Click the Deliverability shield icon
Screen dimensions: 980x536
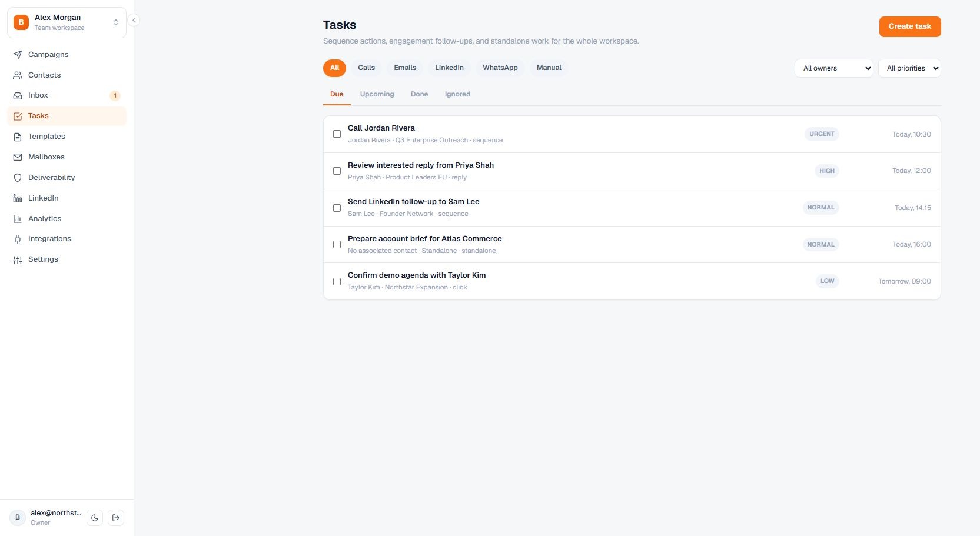click(18, 178)
